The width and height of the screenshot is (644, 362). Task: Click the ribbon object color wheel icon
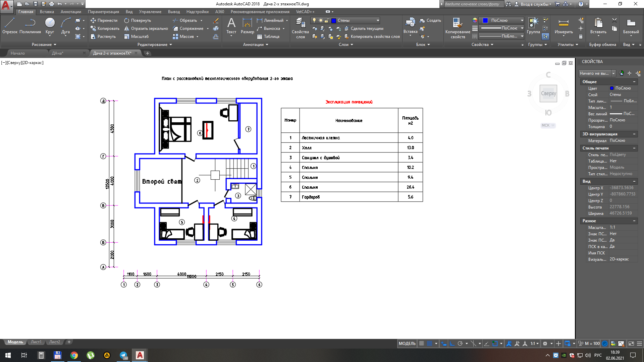(475, 20)
